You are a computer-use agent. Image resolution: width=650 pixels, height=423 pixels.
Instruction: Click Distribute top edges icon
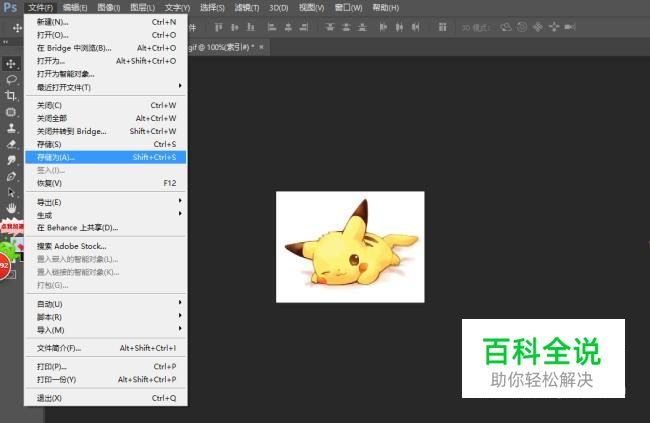coord(330,27)
